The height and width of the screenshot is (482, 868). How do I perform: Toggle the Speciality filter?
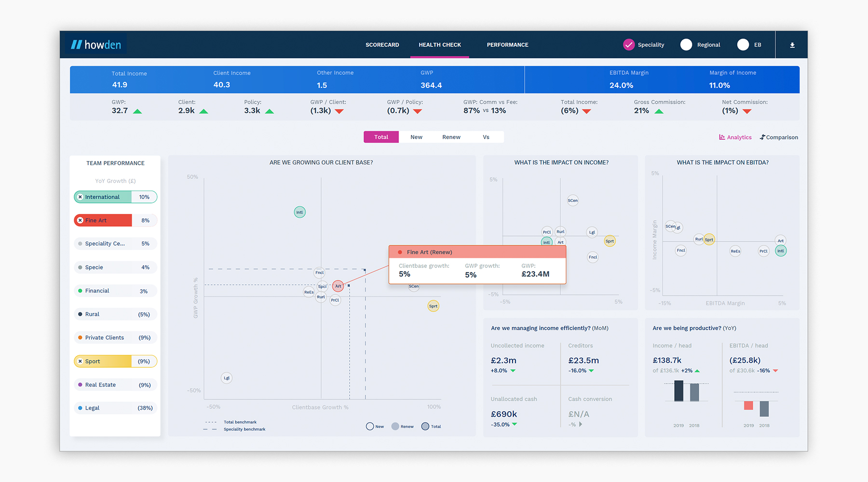(629, 45)
